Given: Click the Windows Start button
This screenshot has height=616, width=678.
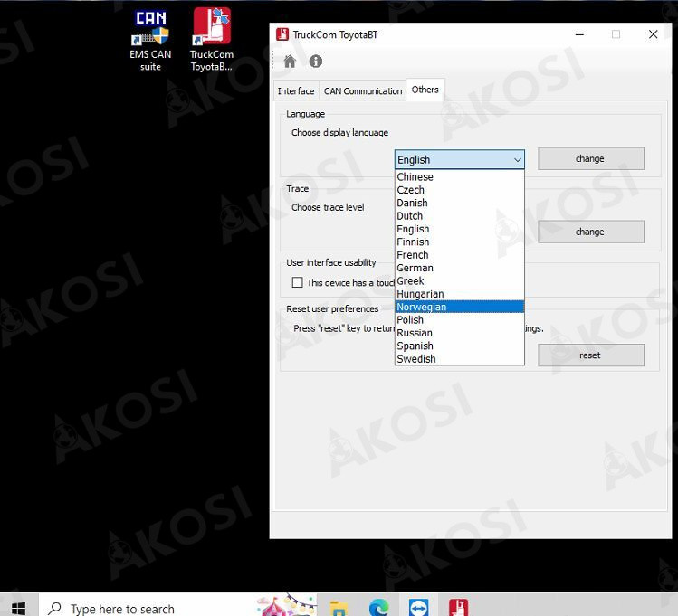Looking at the screenshot, I should coord(18,608).
